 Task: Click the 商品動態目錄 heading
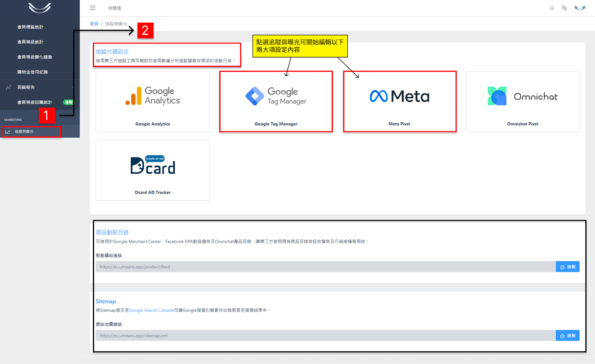pos(112,232)
